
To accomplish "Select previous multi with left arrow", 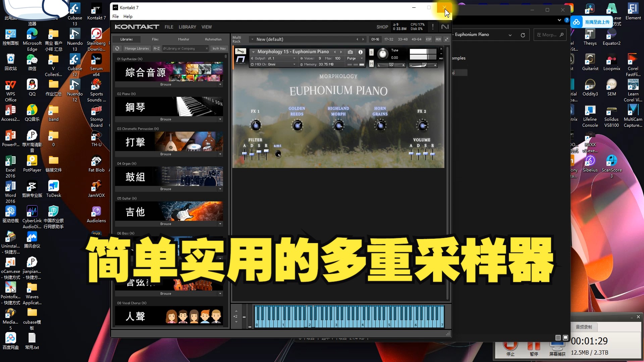I will [357, 39].
